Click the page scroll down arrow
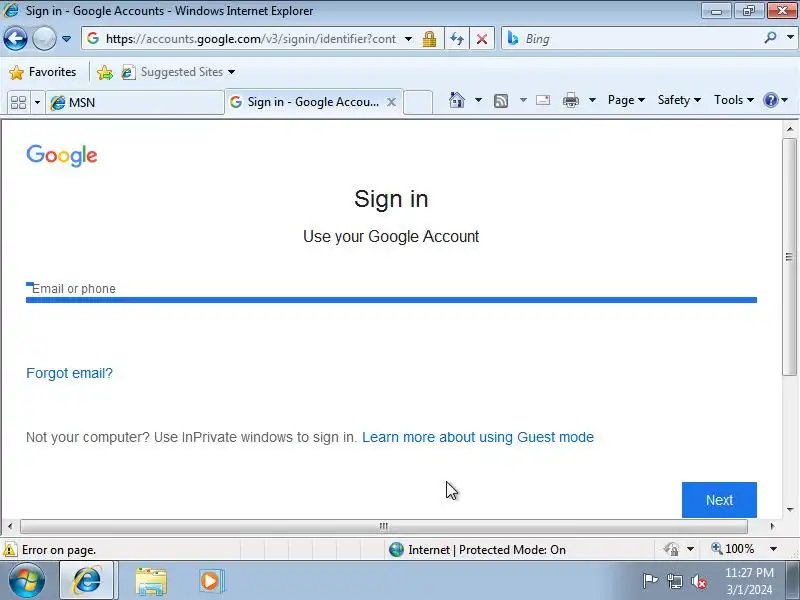Viewport: 800px width, 600px height. (790, 509)
